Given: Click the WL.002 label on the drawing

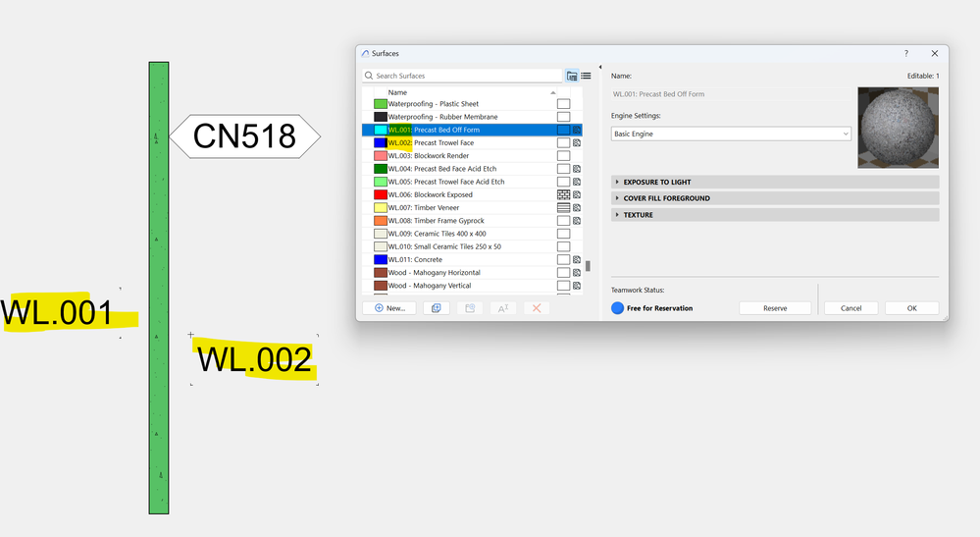Looking at the screenshot, I should click(254, 359).
